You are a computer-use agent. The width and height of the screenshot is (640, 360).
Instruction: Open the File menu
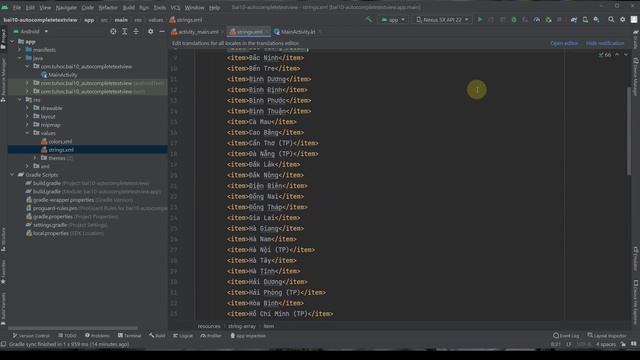point(17,7)
